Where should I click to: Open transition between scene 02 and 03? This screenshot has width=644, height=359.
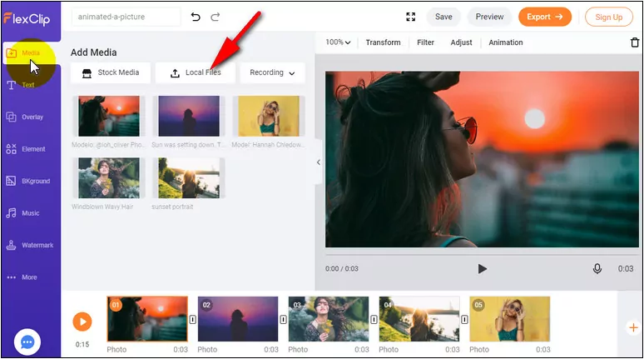(283, 320)
